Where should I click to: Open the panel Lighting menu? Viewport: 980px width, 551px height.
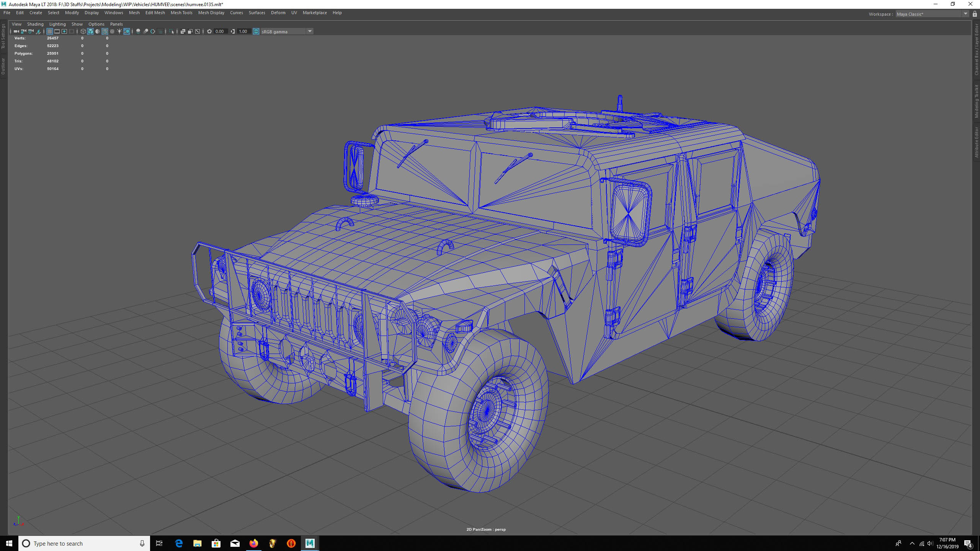(57, 24)
